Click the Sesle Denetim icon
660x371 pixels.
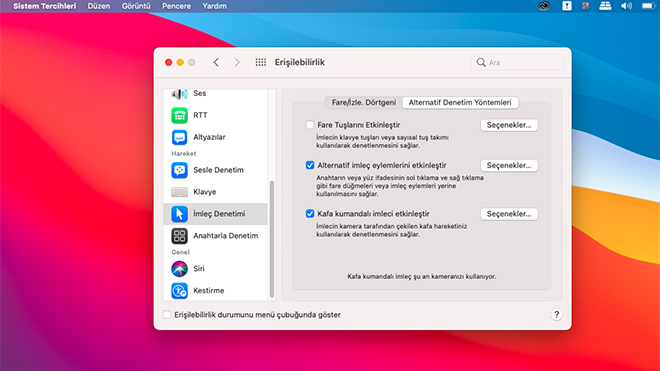coord(179,170)
